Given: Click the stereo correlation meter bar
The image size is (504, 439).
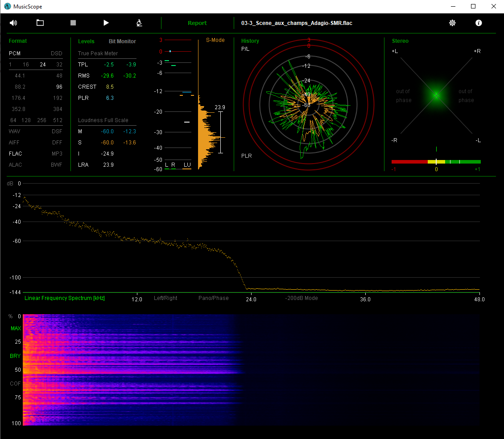Looking at the screenshot, I should click(x=436, y=162).
